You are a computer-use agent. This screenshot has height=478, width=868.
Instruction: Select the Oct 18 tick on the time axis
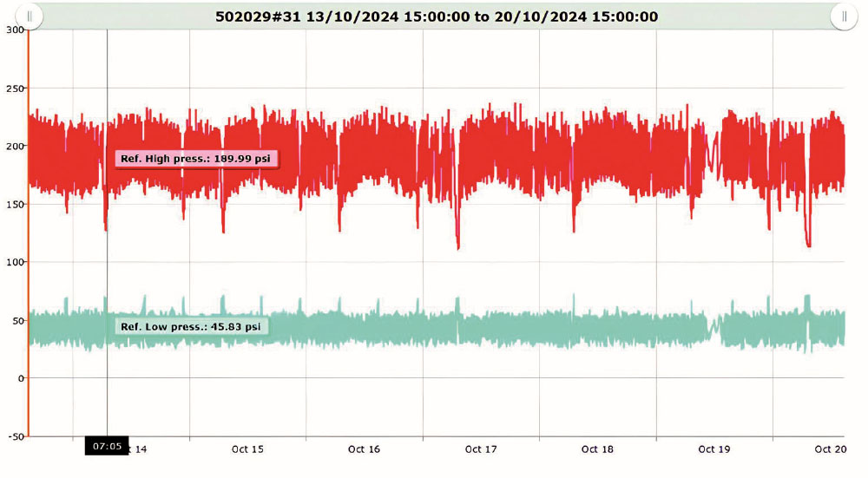[597, 449]
